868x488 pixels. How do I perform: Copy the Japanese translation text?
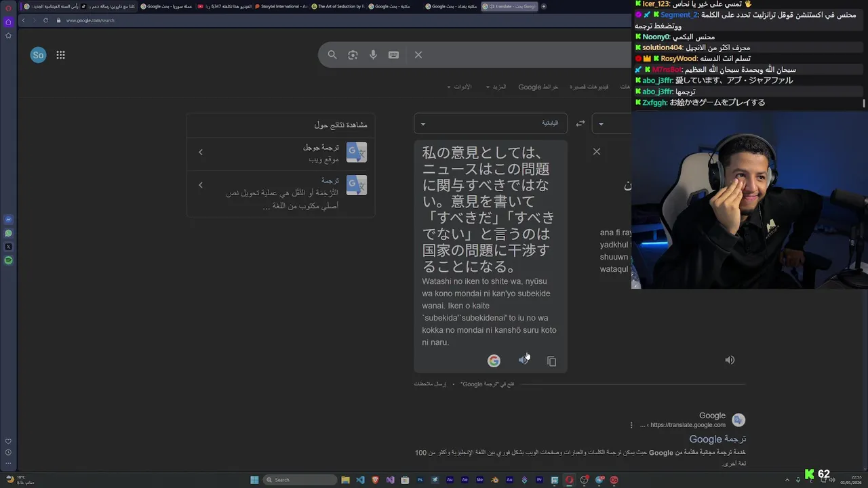tap(551, 361)
